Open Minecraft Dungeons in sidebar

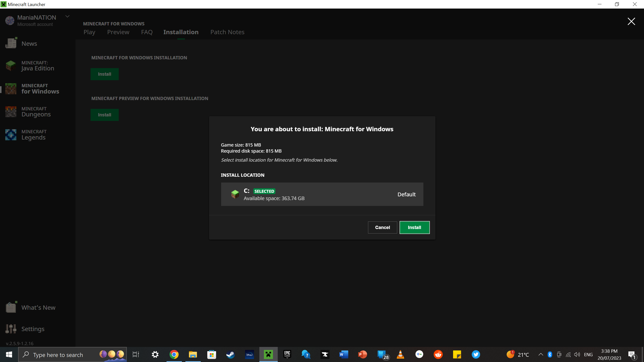(36, 112)
